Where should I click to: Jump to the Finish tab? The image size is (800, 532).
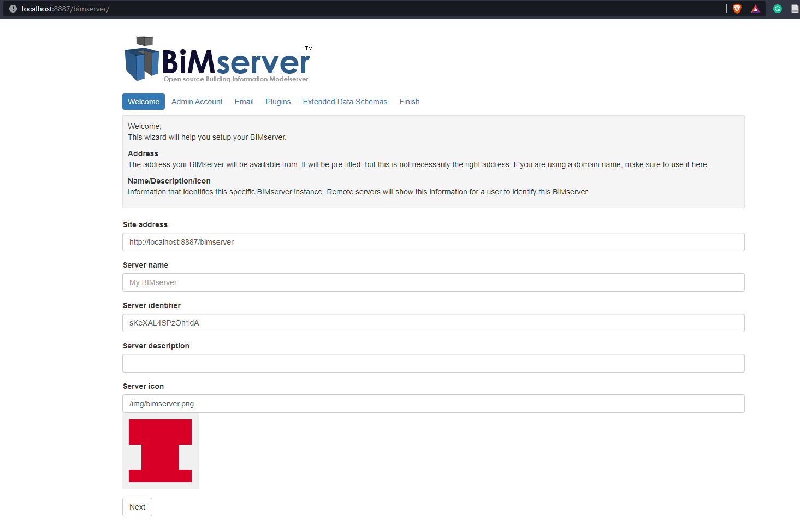point(410,102)
